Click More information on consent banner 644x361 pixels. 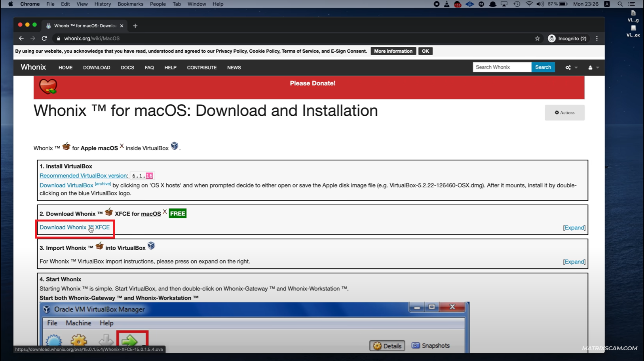pos(393,51)
